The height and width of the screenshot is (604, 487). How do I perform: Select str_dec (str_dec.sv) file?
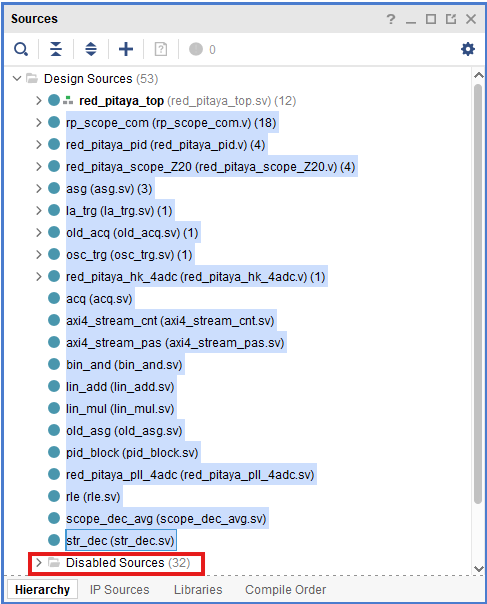pyautogui.click(x=121, y=540)
